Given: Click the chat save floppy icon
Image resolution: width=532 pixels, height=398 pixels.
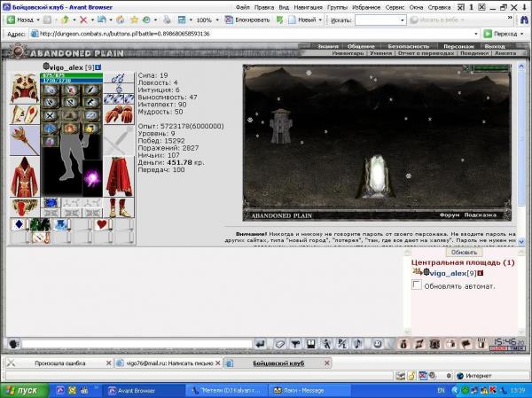Looking at the screenshot, I should coord(311,344).
